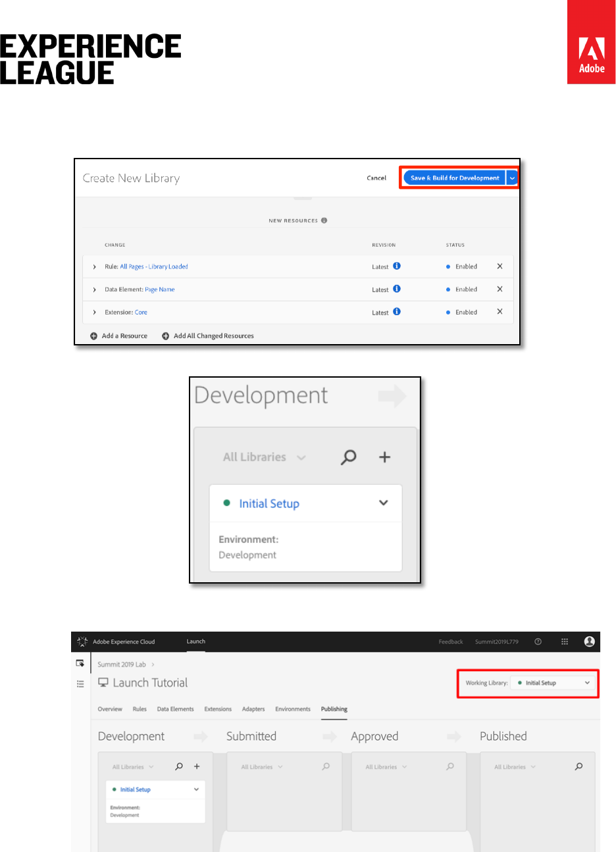Switch to the Adapters tab
The height and width of the screenshot is (852, 616).
point(253,709)
